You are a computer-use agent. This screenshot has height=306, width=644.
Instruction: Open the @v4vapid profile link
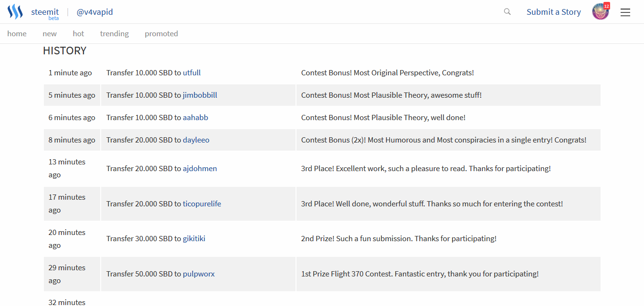tap(95, 12)
